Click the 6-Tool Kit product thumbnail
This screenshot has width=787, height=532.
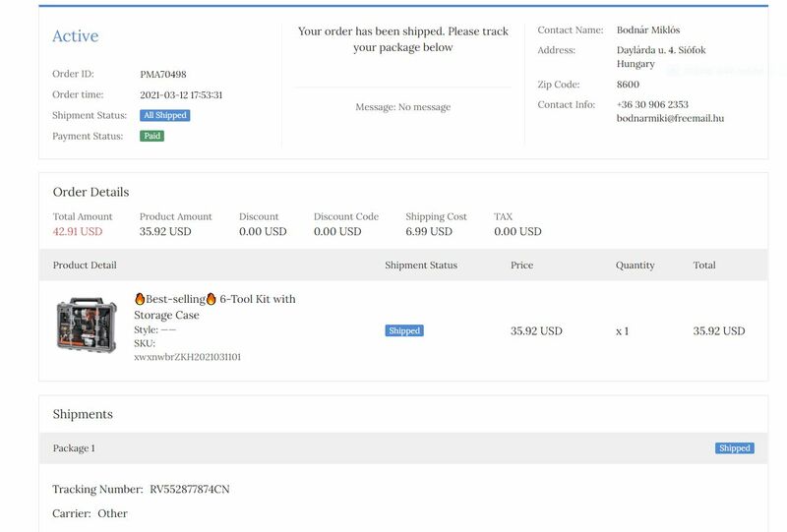[x=87, y=325]
